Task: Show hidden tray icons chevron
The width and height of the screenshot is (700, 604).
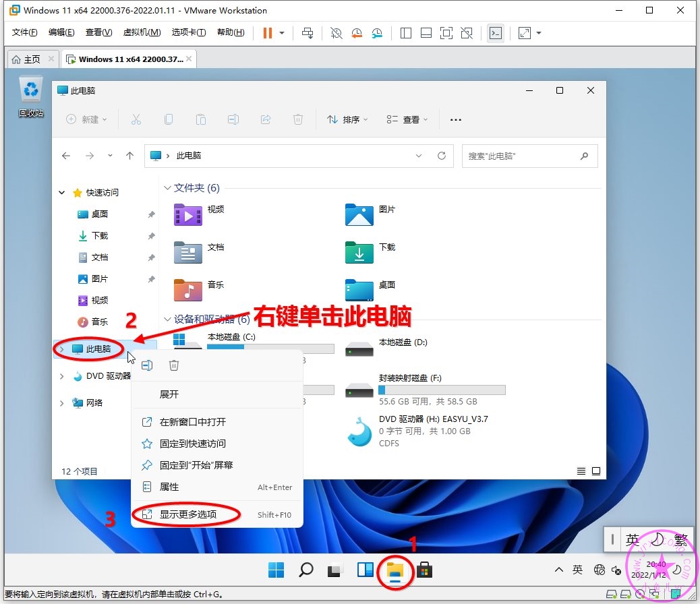Action: click(558, 570)
